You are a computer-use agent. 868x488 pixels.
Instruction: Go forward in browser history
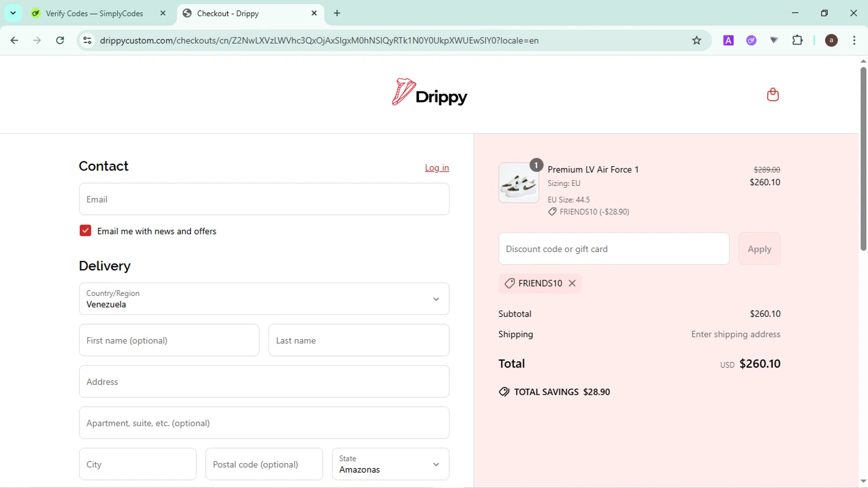pyautogui.click(x=37, y=41)
